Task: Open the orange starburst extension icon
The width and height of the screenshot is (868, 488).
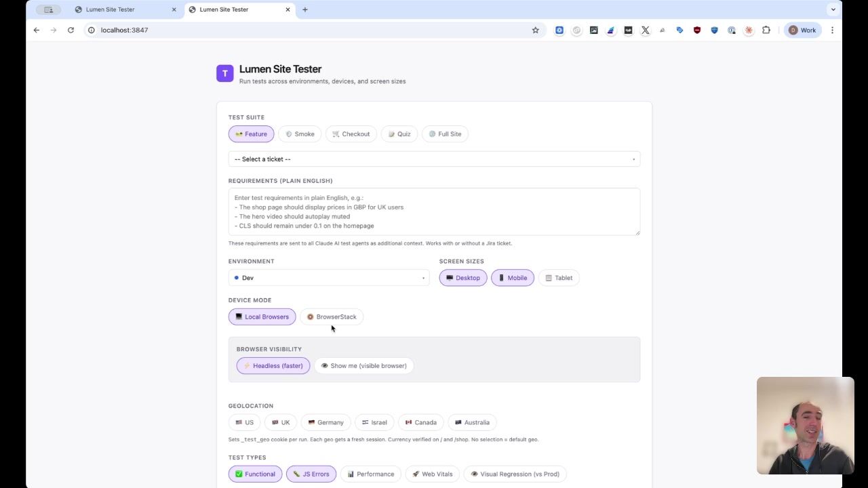Action: (x=749, y=30)
